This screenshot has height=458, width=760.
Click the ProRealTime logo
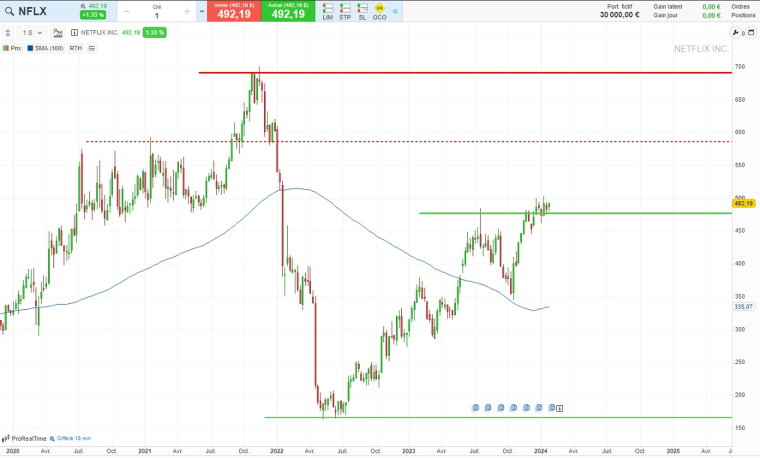point(25,438)
